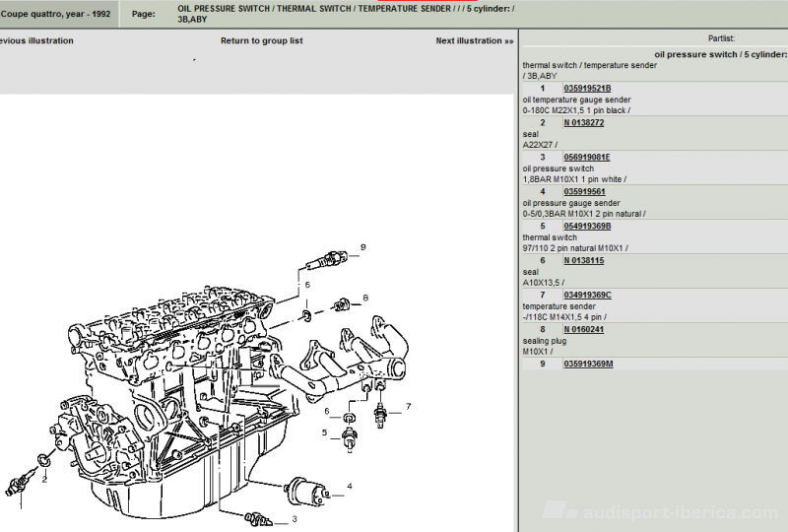
Task: Click callout number 4 in the diagram
Action: click(350, 487)
